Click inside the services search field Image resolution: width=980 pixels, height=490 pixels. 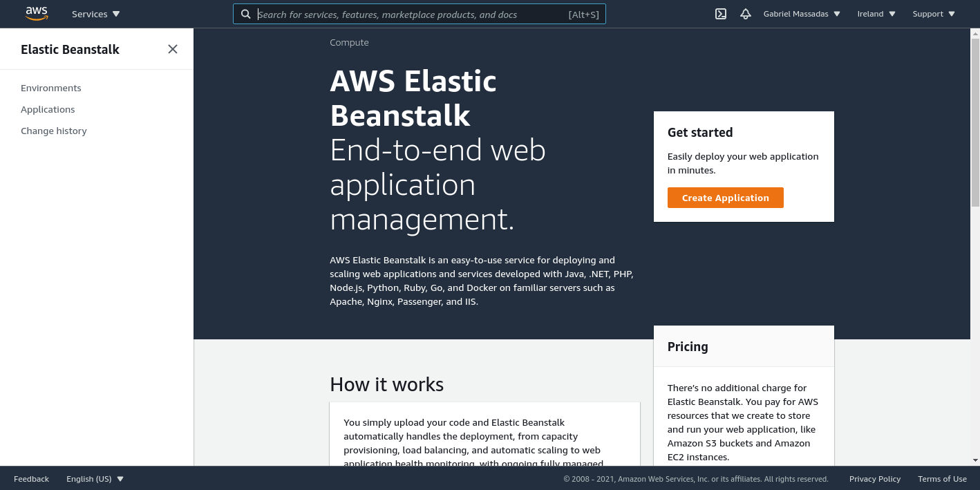(x=415, y=14)
